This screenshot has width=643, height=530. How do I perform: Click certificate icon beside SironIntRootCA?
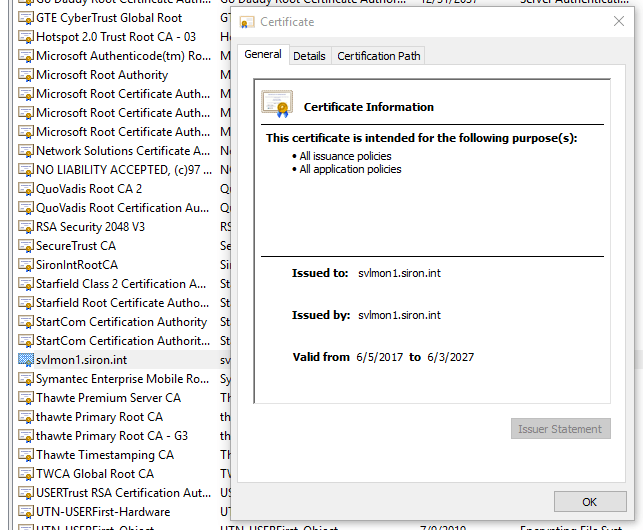(x=25, y=265)
